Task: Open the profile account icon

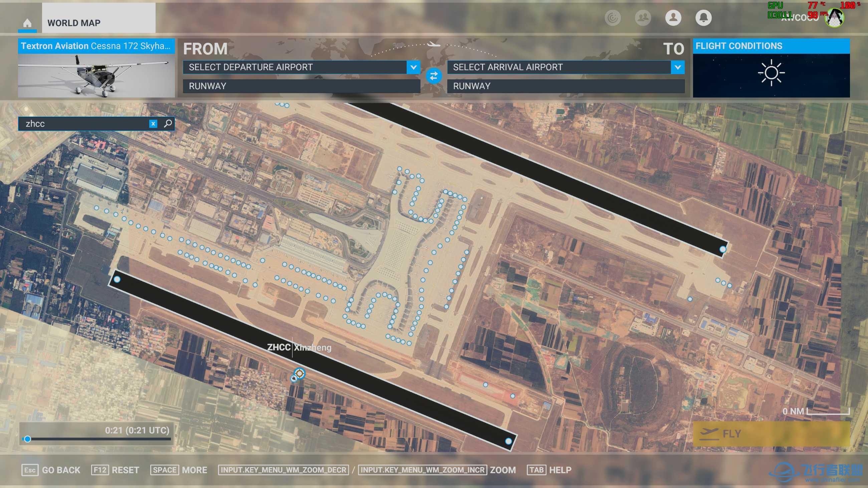Action: pyautogui.click(x=673, y=17)
